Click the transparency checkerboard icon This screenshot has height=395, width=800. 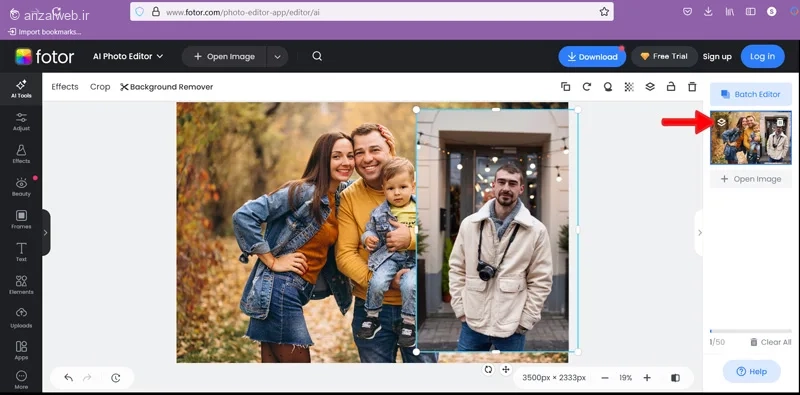point(629,87)
